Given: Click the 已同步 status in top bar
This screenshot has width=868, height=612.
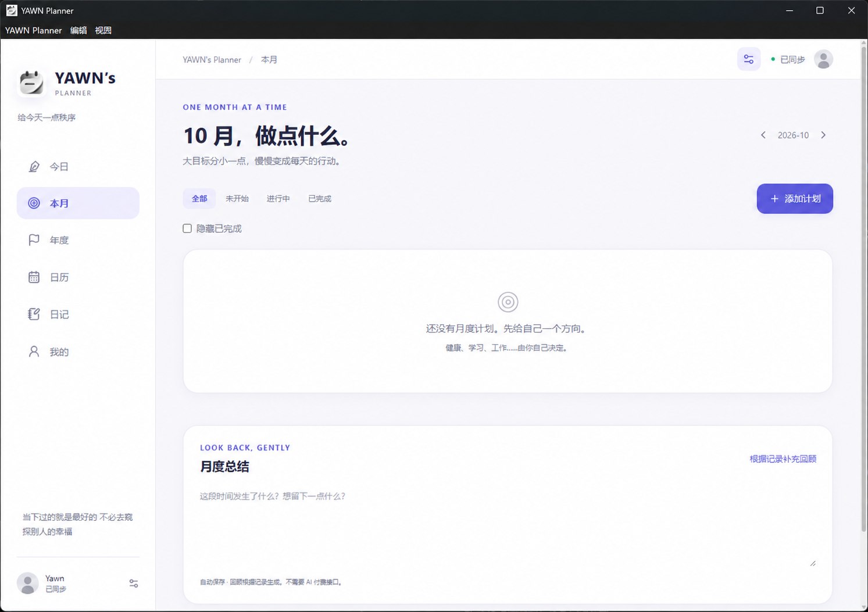Looking at the screenshot, I should coord(788,59).
